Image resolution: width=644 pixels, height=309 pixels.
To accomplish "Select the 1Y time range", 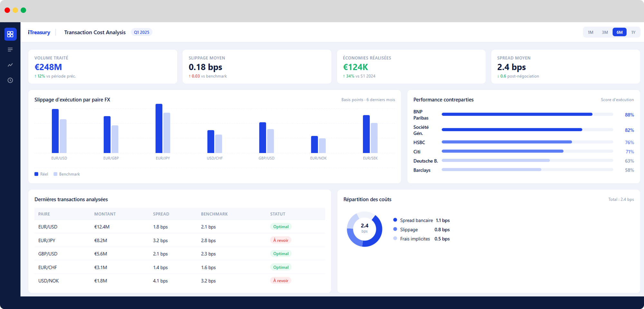I will click(x=633, y=32).
